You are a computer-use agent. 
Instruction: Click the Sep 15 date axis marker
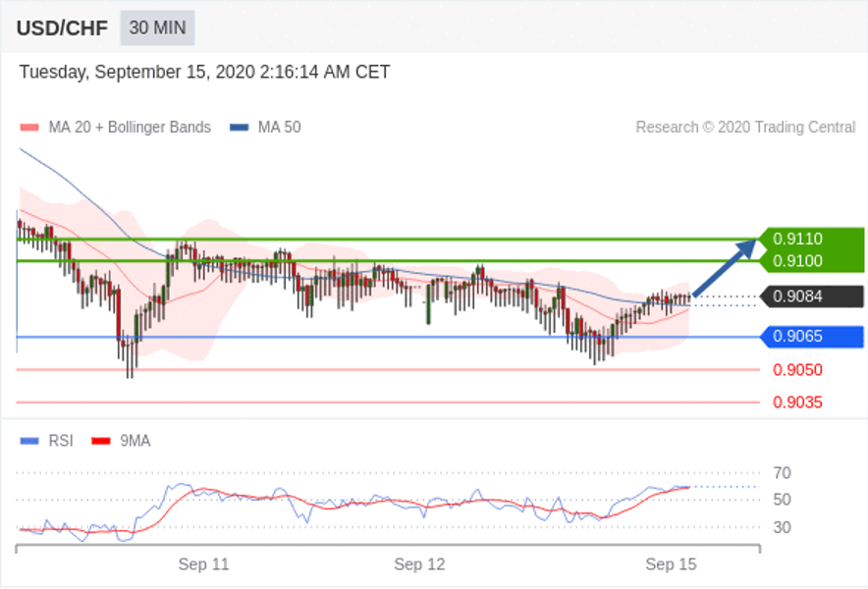671,564
